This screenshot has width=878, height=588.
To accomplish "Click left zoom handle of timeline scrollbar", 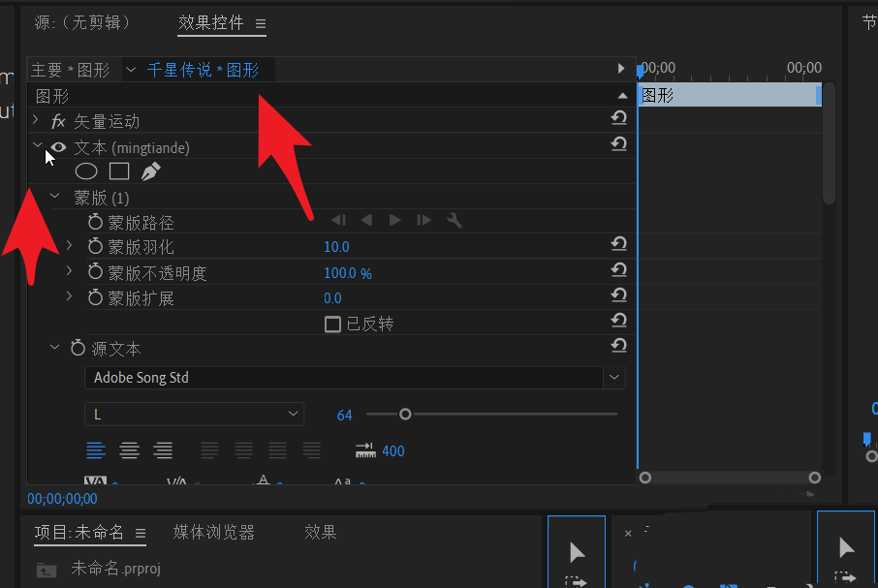I will click(x=645, y=478).
